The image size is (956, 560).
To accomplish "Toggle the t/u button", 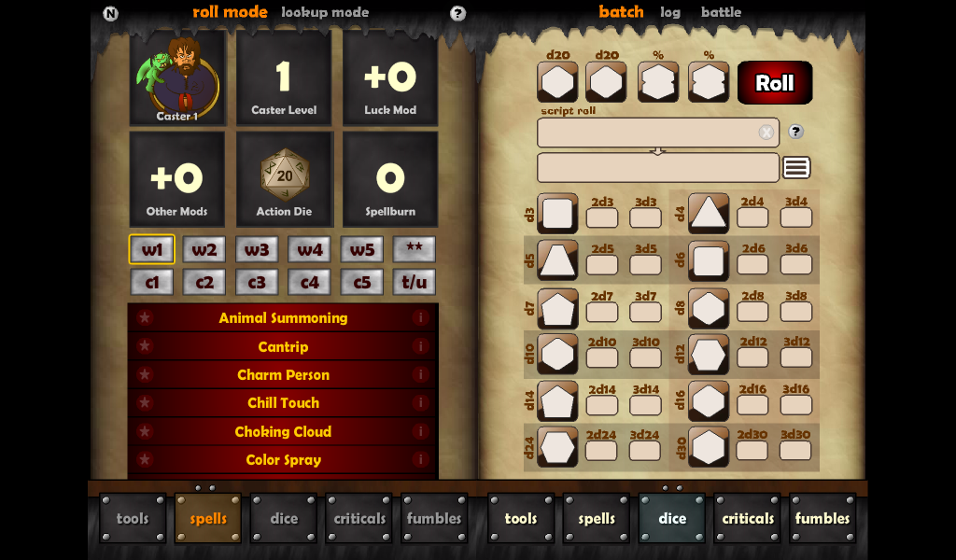I will click(414, 282).
